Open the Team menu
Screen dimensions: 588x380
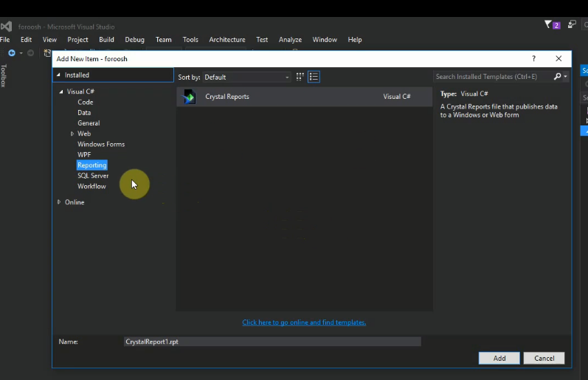click(x=164, y=39)
